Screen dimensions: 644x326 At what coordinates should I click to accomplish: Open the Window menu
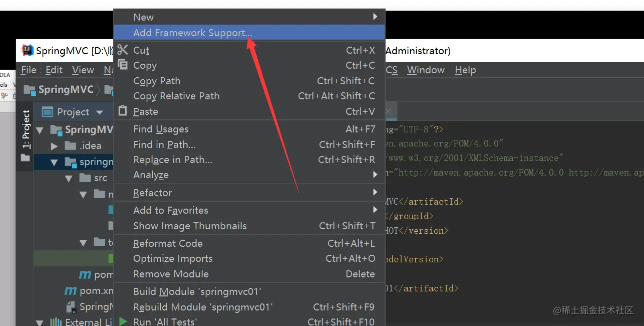[426, 70]
